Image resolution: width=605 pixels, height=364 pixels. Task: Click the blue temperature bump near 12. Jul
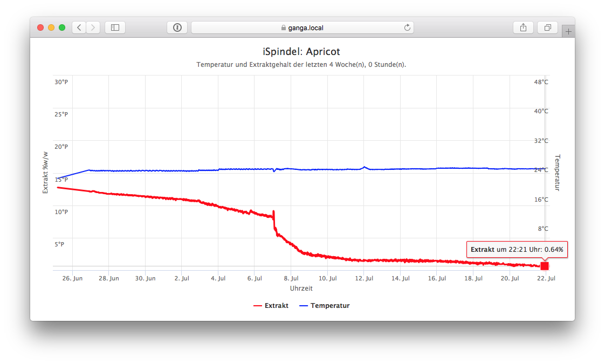[x=365, y=167]
